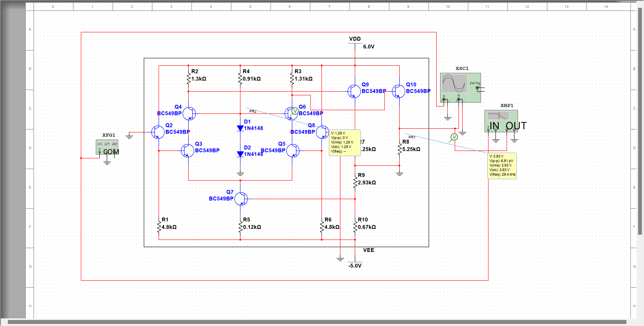
Task: Click the BC549BP label of Q7
Action: (x=221, y=199)
